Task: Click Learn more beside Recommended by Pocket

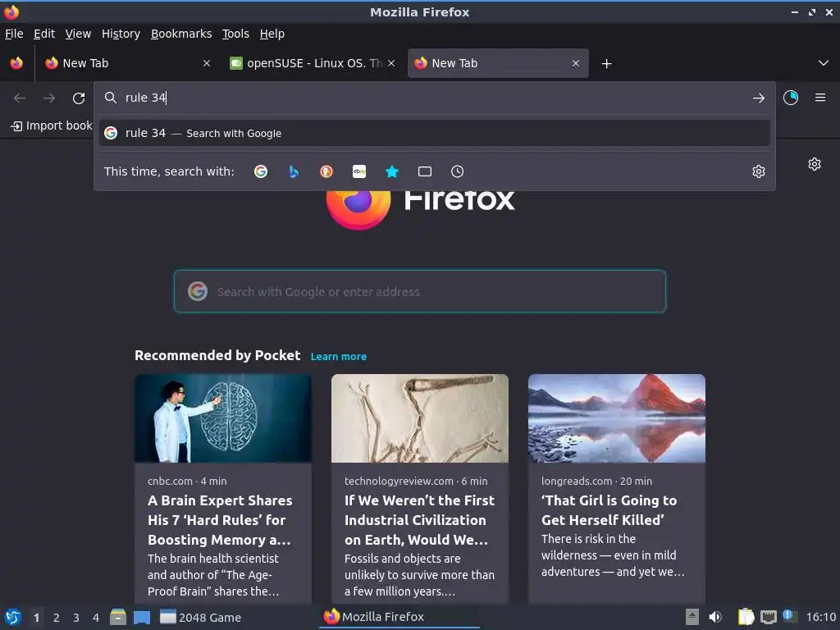Action: [339, 356]
